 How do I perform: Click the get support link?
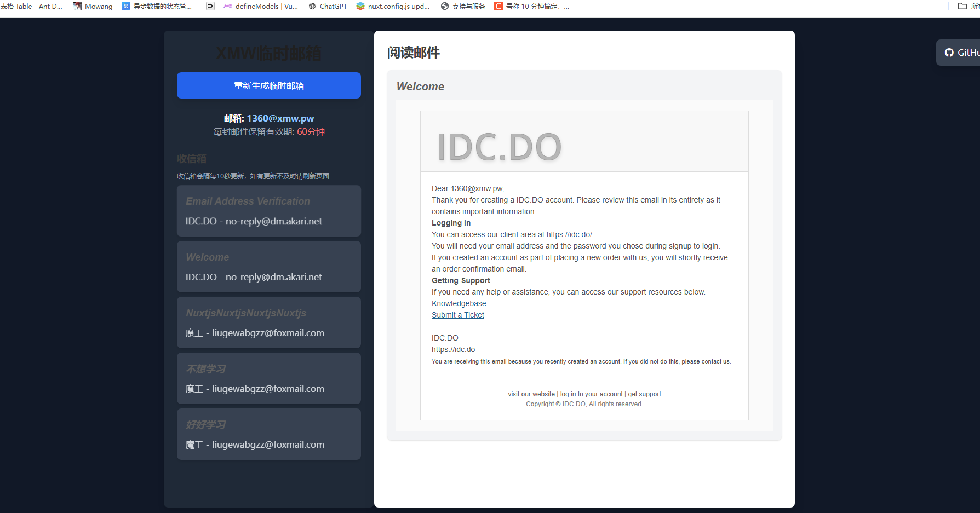click(x=644, y=394)
